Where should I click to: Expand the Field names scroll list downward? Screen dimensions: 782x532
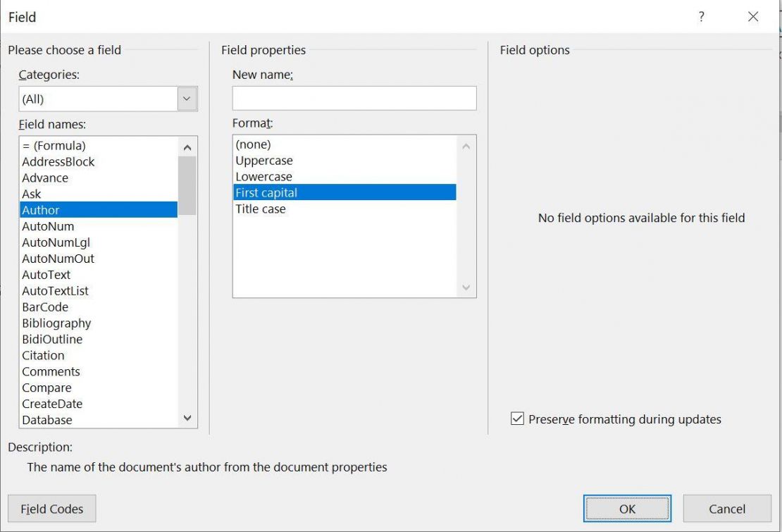click(187, 418)
